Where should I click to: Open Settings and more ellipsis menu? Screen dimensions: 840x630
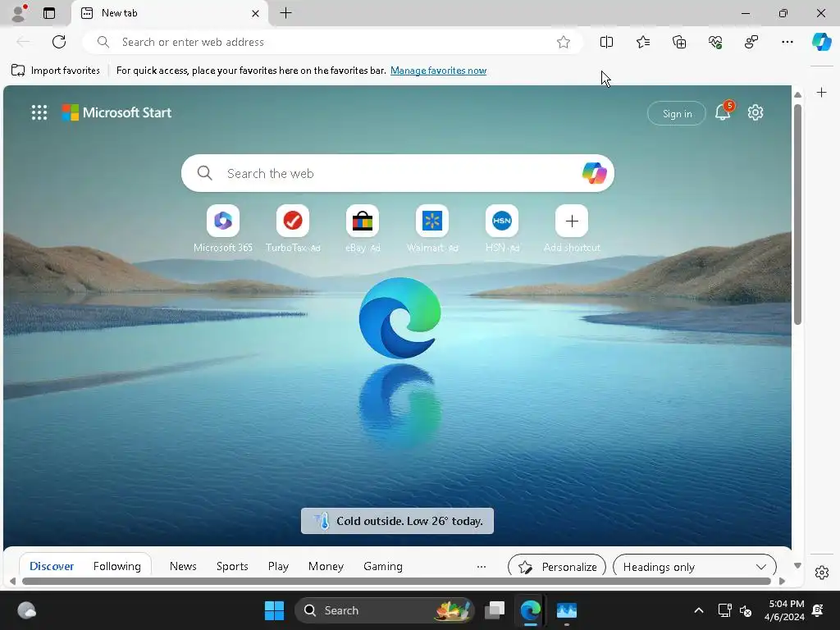(787, 42)
